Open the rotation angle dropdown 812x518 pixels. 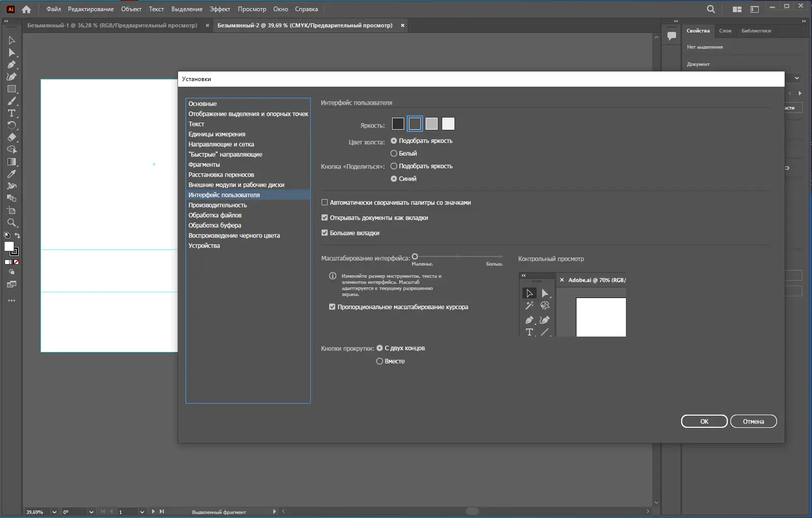click(91, 512)
